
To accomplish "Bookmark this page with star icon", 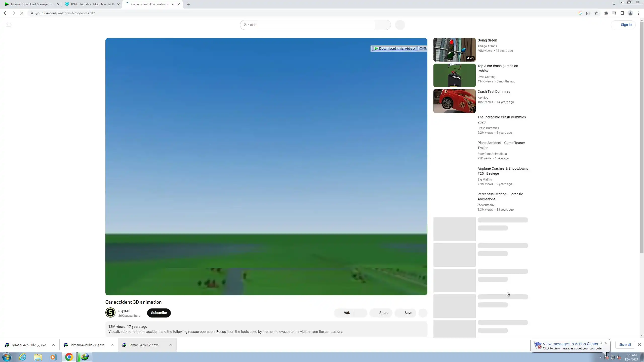I will click(x=596, y=13).
